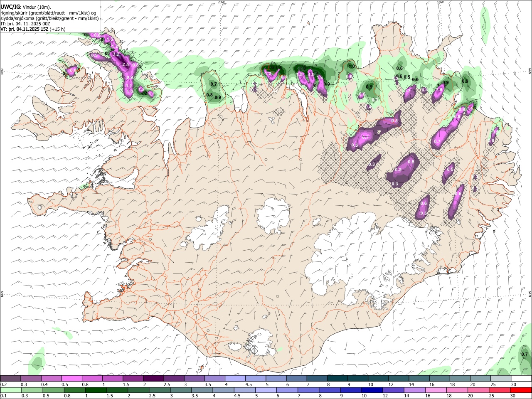Image resolution: width=532 pixels, height=399 pixels.
Task: Click the '15W' longitude label
Action: coord(441,2)
